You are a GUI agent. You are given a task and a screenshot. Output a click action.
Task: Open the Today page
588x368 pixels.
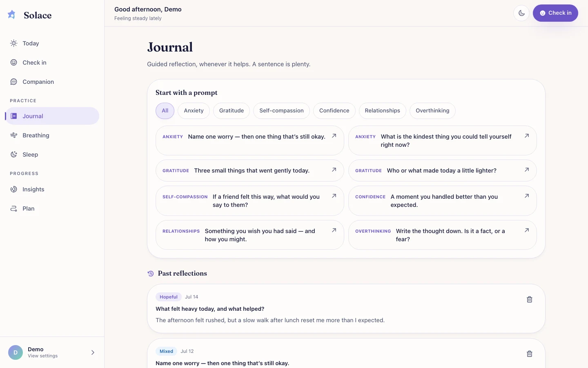52,43
